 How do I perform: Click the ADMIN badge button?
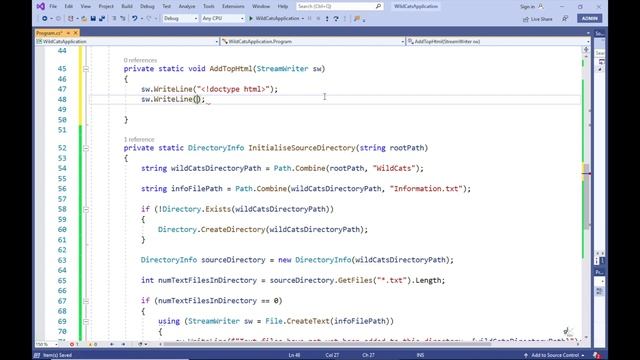click(589, 19)
